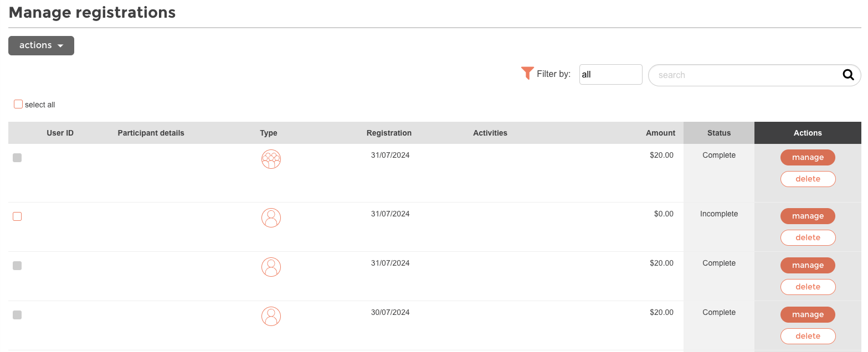Click the orange filter funnel icon
Viewport: 868px width, 352px height.
point(527,73)
